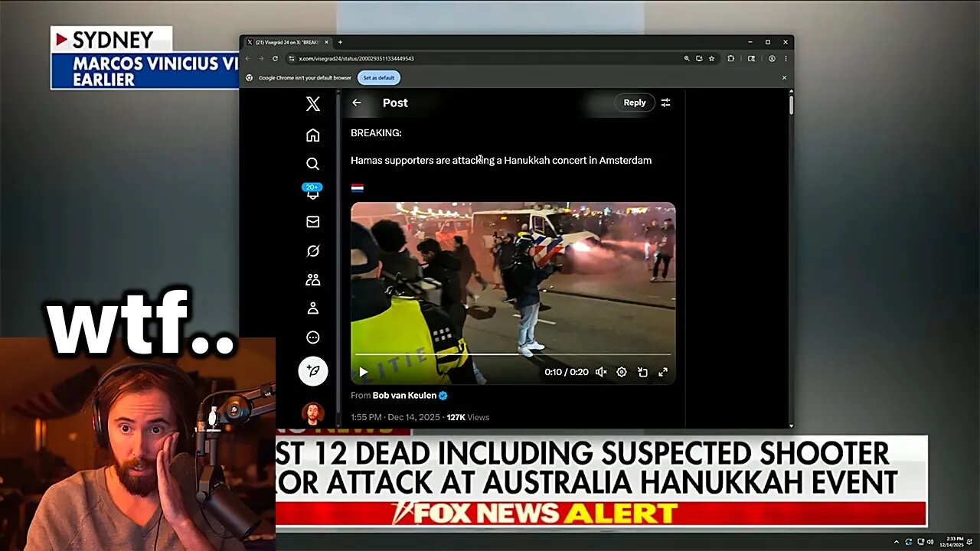Click the BREAKING: post text
The image size is (980, 551).
pyautogui.click(x=376, y=133)
